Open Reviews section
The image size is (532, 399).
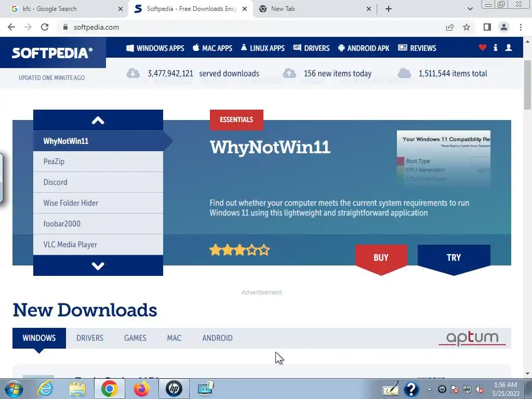(417, 48)
